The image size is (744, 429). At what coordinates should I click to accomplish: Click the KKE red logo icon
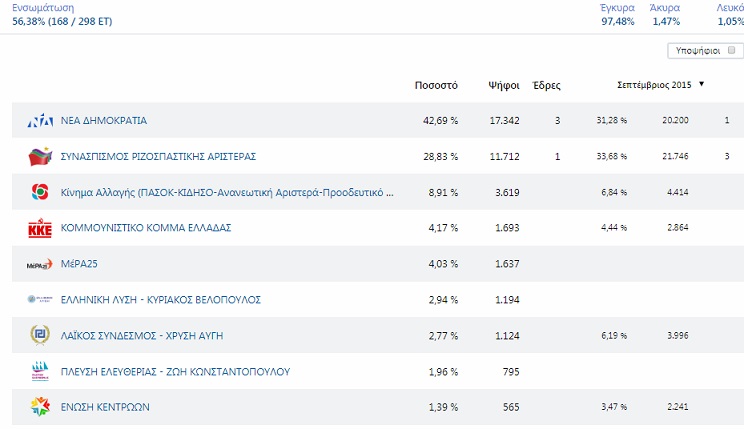pyautogui.click(x=40, y=228)
